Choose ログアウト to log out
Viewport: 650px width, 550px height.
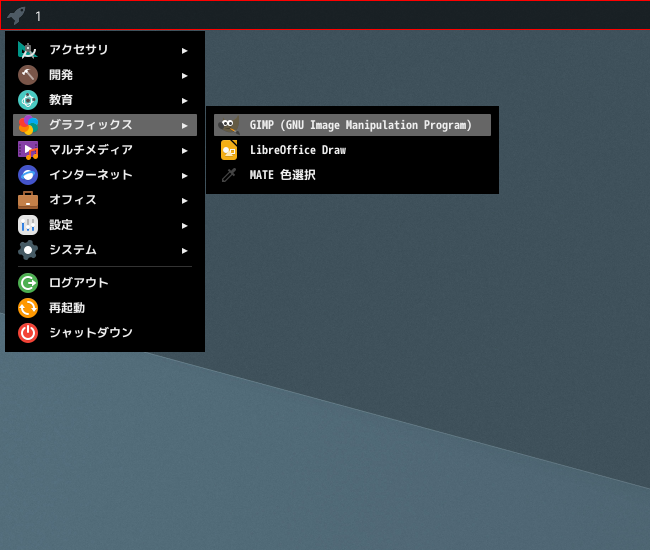click(x=105, y=283)
